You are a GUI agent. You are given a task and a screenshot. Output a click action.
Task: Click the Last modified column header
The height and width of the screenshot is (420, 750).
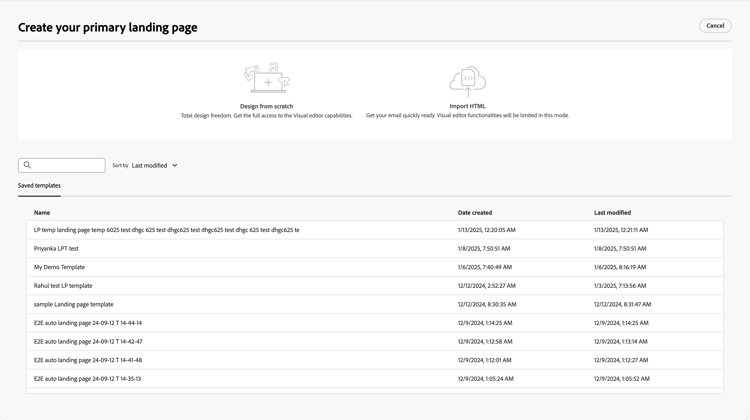coord(612,213)
